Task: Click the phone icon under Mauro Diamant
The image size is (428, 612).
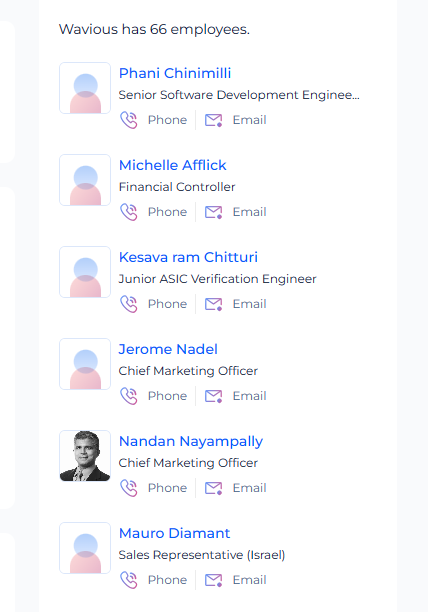Action: 129,580
